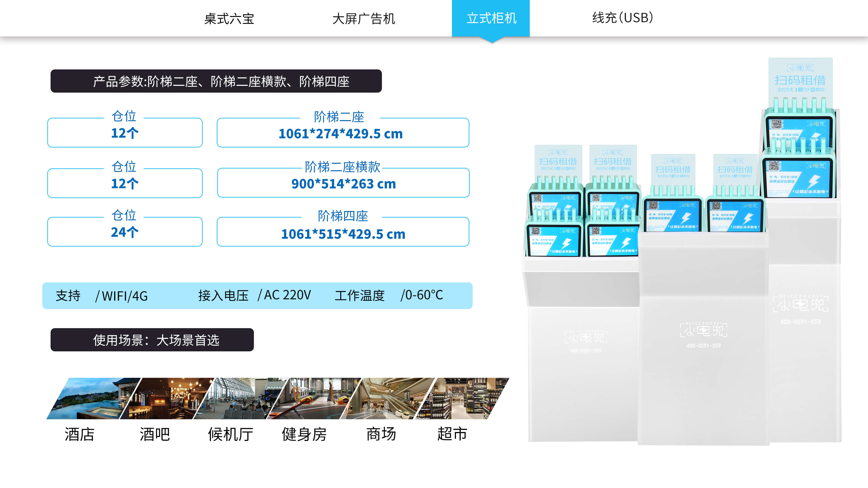
Task: Click the 24个 slot capacity box
Action: [125, 232]
